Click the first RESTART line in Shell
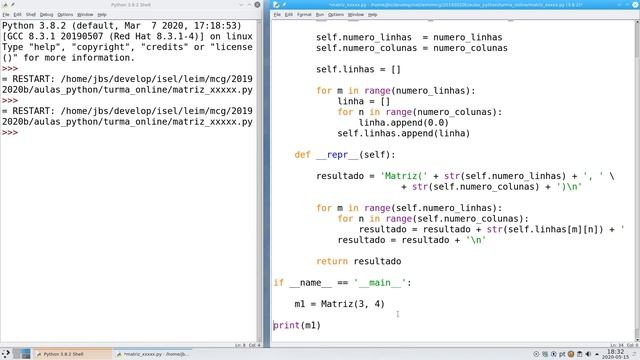The image size is (640, 360). pyautogui.click(x=127, y=79)
